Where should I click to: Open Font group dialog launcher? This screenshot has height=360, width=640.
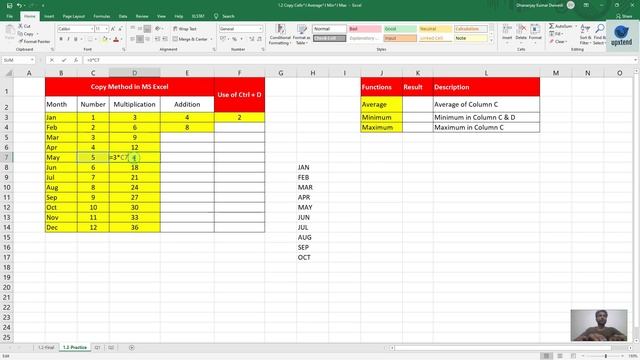pyautogui.click(x=124, y=49)
